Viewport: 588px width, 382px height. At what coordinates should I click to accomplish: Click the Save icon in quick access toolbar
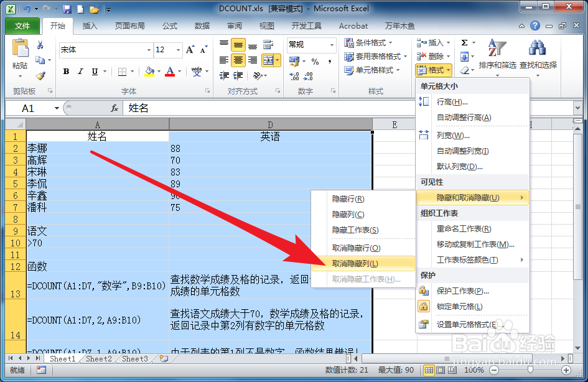(67, 9)
